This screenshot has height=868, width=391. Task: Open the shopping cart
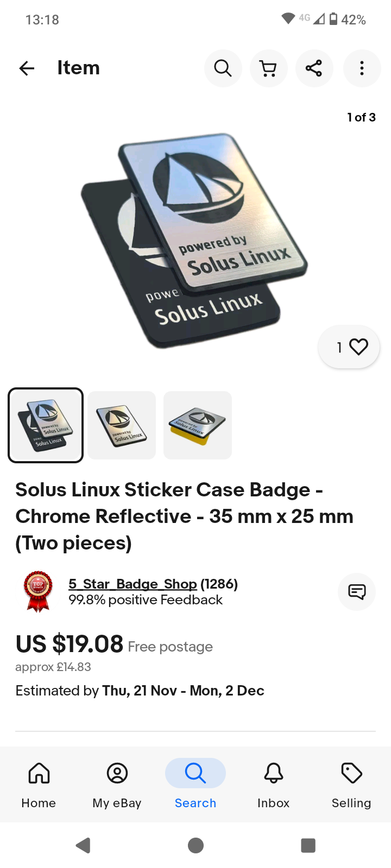268,68
